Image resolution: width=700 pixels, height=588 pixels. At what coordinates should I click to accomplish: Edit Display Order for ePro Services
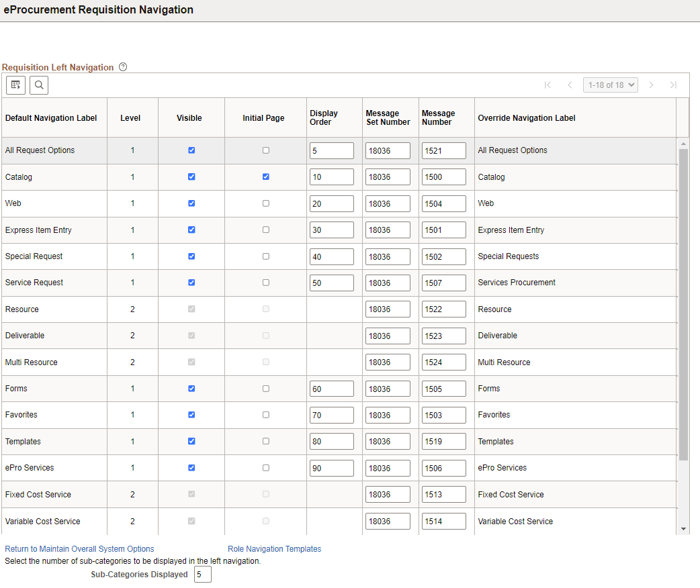click(332, 467)
